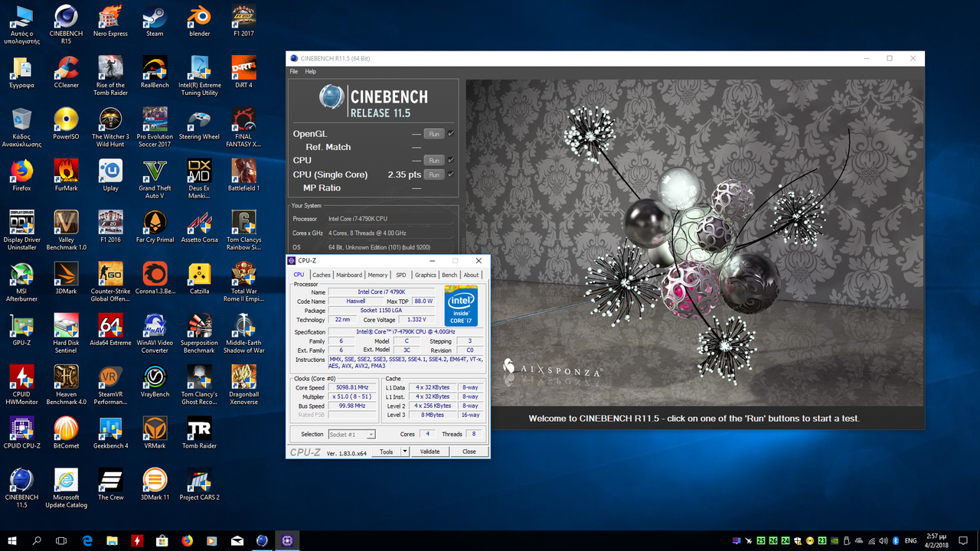Run the CPU (Single Core) test

[434, 174]
